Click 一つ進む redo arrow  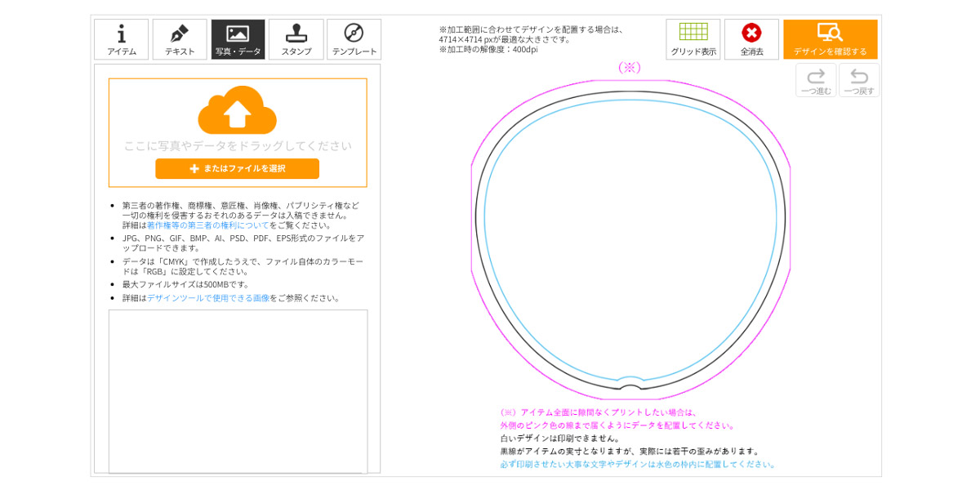pos(816,81)
